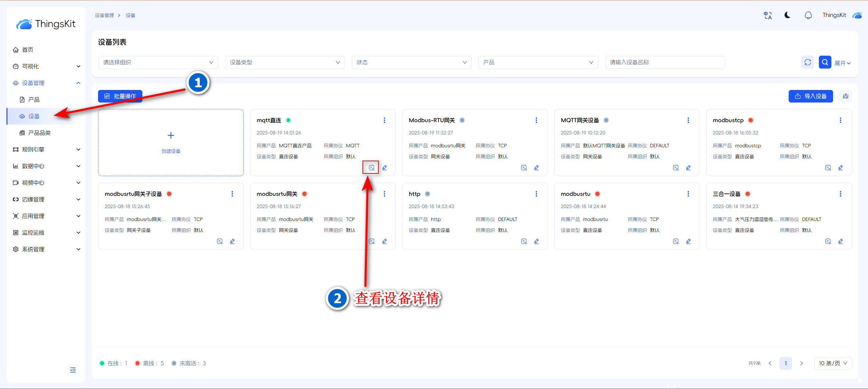
Task: Click the blue search magnifier button
Action: (x=825, y=62)
